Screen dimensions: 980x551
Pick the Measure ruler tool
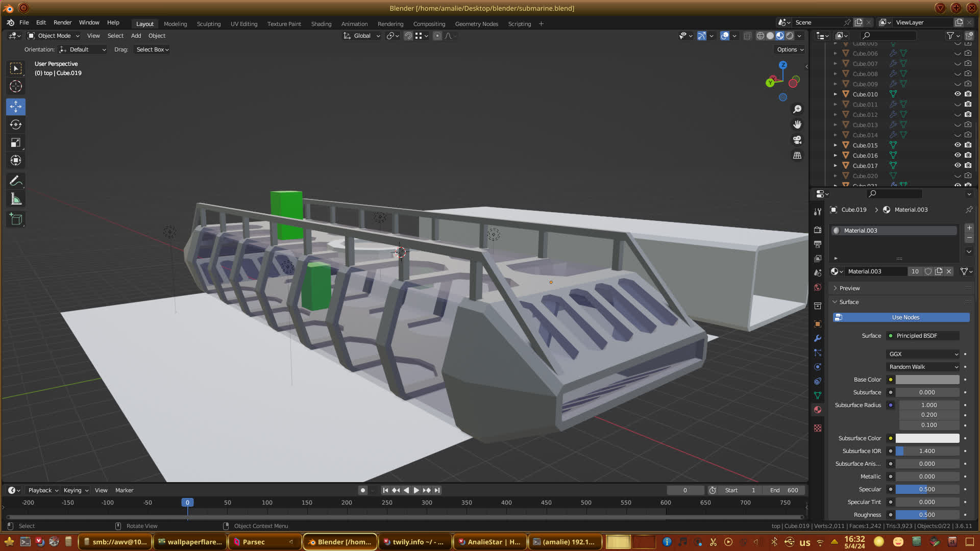pos(16,199)
